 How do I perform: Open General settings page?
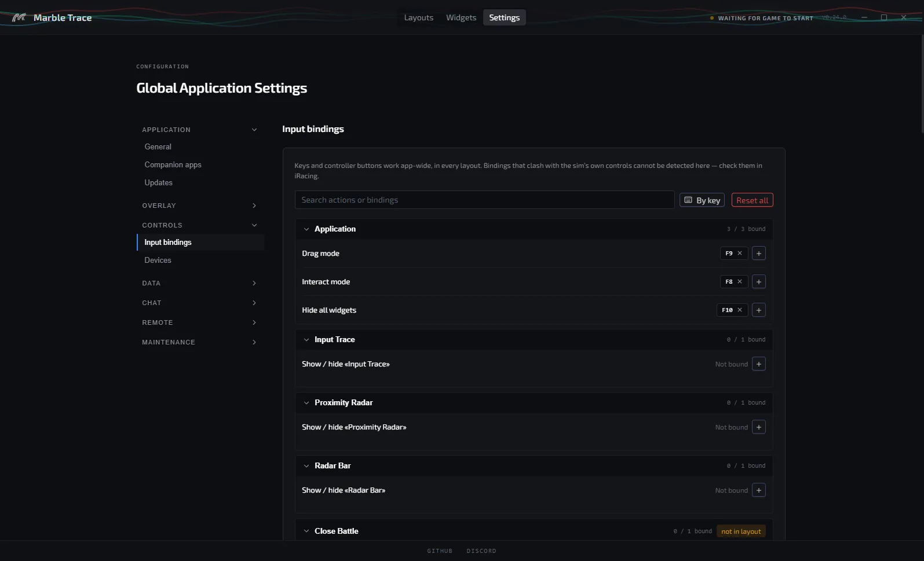pos(200,146)
